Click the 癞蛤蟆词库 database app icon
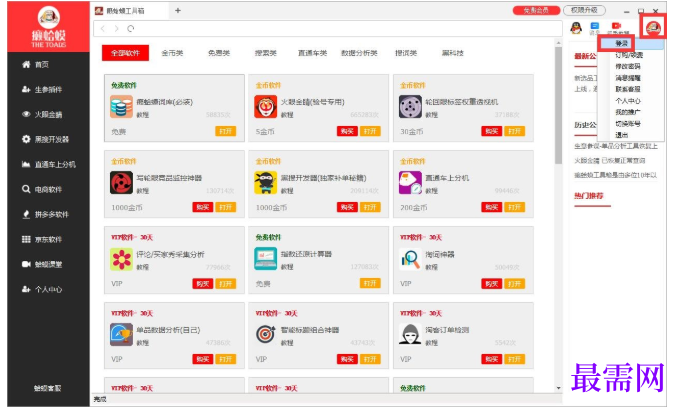Screen dimensions: 683x409 tap(122, 107)
